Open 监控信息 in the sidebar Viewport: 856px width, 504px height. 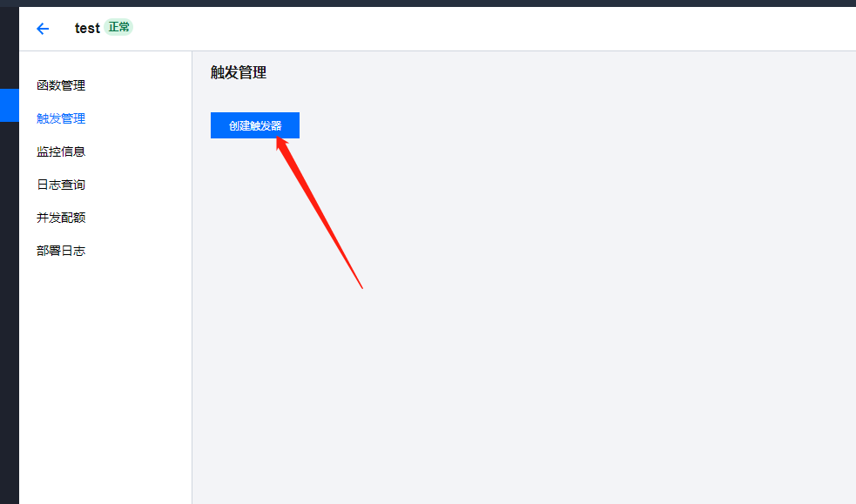61,151
